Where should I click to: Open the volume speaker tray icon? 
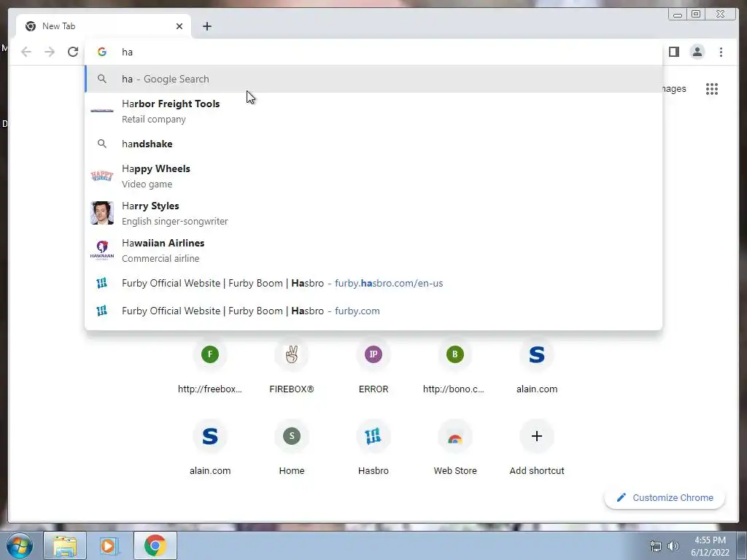[673, 546]
